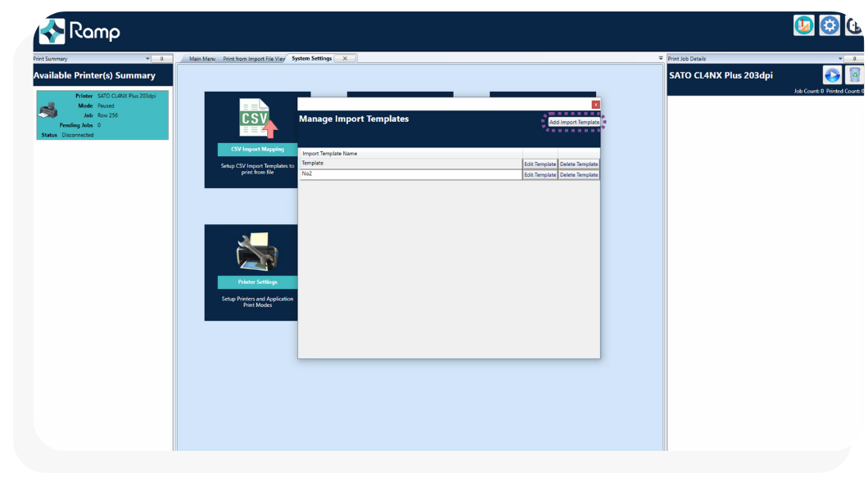Select the No2 row in the template list
This screenshot has height=486, width=868.
368,174
